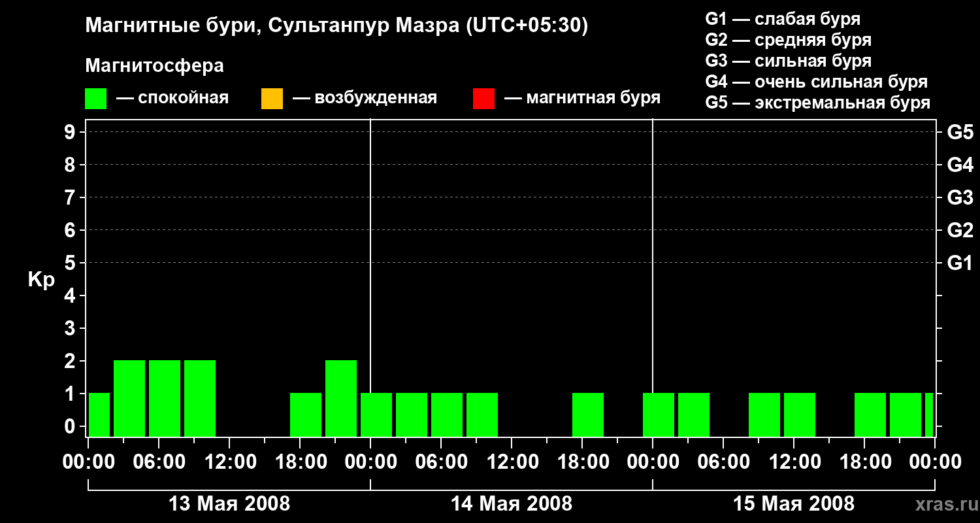The height and width of the screenshot is (523, 980).
Task: Click the lone green bar at 18:00 on 14 Мая
Action: [588, 414]
